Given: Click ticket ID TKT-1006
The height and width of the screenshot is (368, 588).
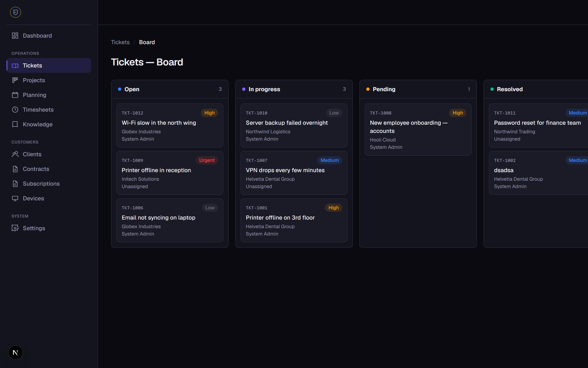Looking at the screenshot, I should coord(133,208).
